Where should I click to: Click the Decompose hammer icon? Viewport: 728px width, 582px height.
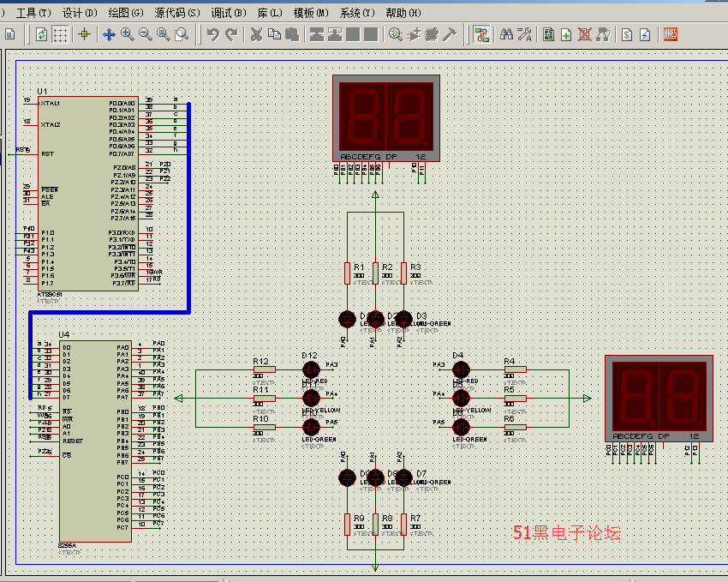(450, 34)
